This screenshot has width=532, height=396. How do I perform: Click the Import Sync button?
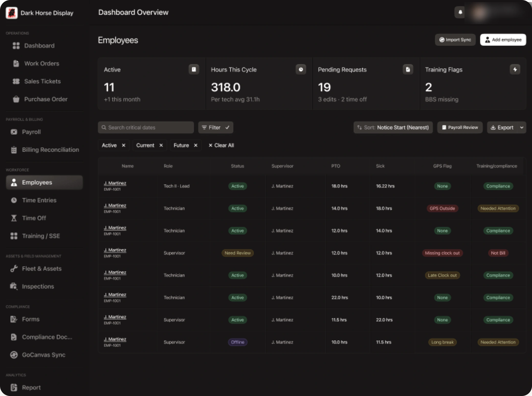455,40
